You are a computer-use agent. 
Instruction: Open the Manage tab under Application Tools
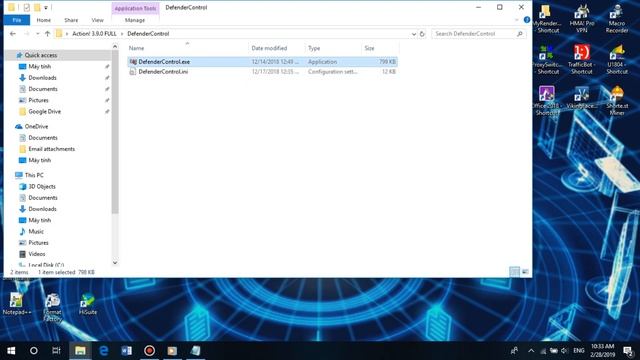(135, 20)
